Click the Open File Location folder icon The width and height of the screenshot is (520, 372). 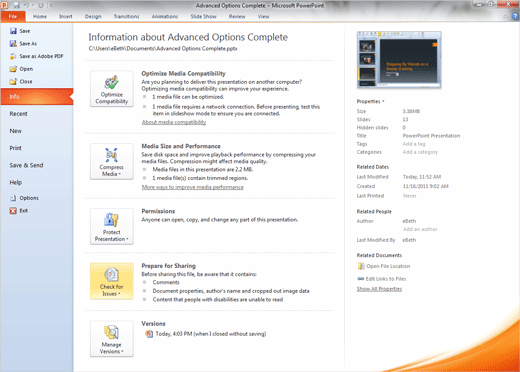361,266
